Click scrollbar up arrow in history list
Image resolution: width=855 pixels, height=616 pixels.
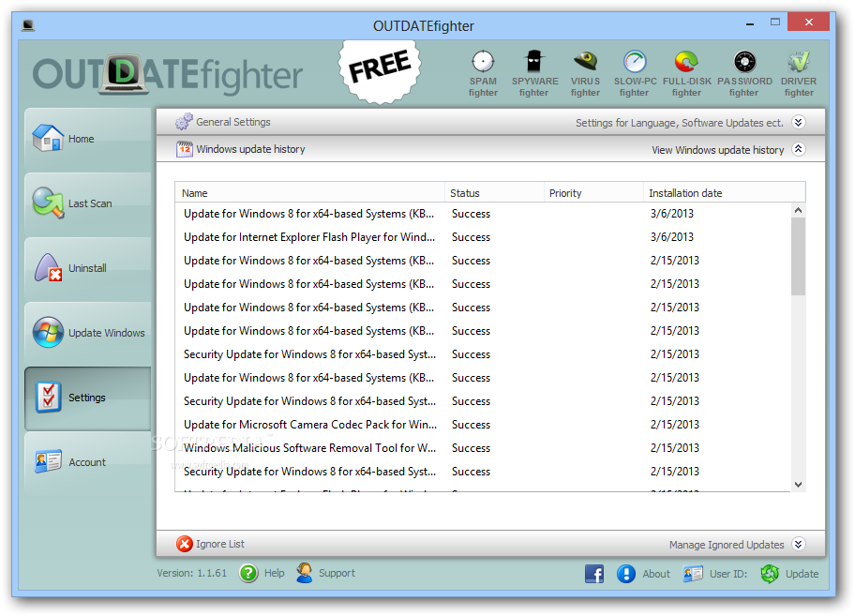[x=799, y=210]
